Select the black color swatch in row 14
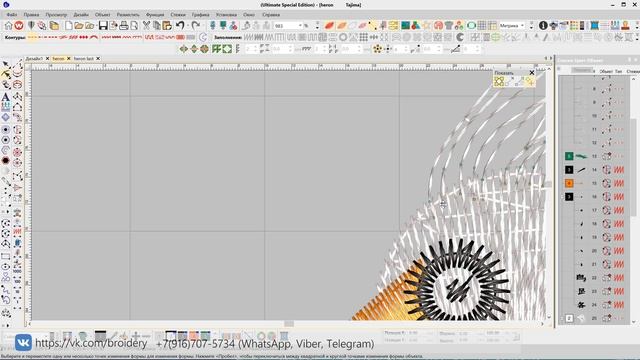 click(569, 170)
